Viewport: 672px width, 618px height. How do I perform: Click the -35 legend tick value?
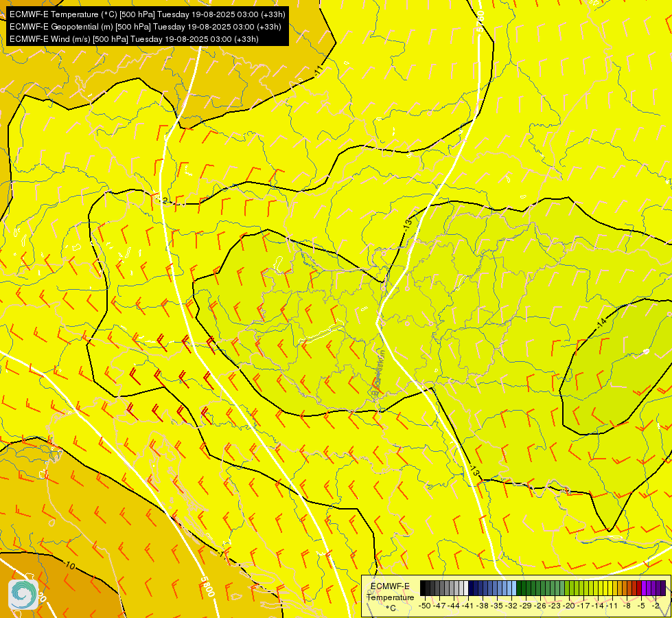497,606
